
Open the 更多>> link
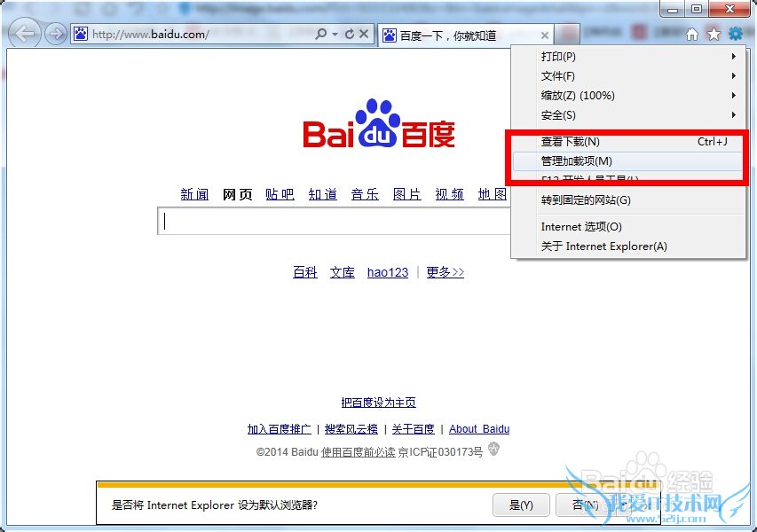click(446, 272)
